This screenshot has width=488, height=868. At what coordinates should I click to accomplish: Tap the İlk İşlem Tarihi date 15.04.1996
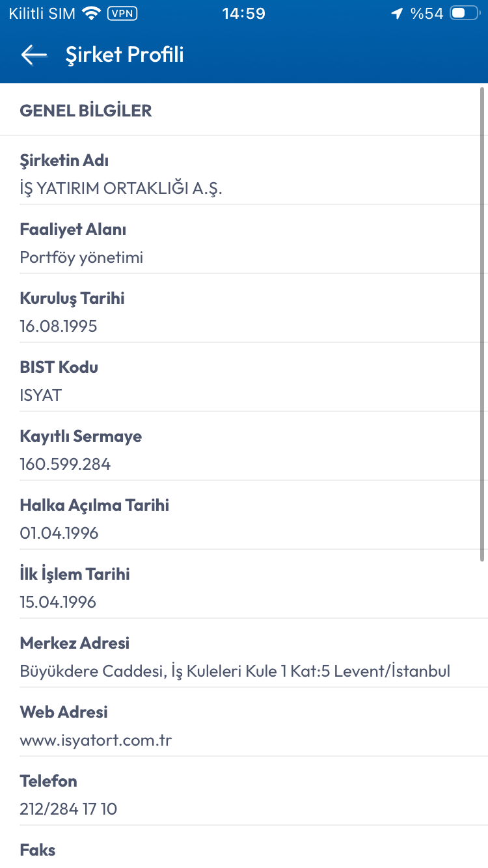58,602
